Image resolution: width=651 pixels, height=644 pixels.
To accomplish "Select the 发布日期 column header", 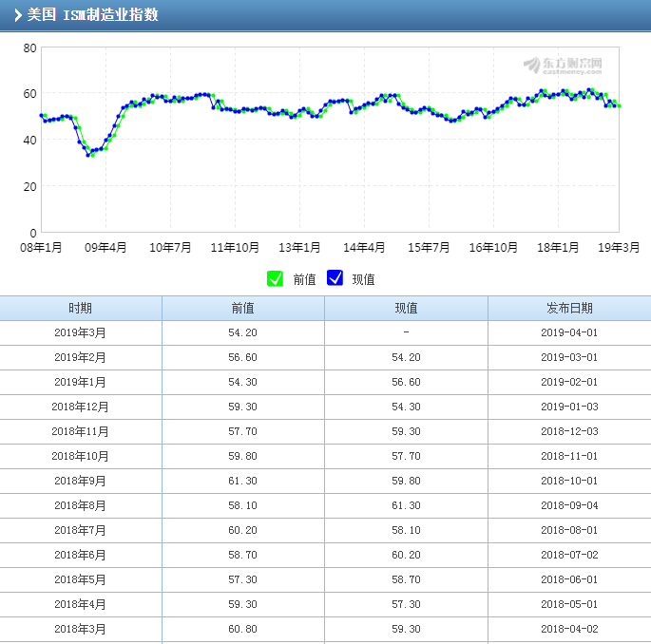I will 569,309.
